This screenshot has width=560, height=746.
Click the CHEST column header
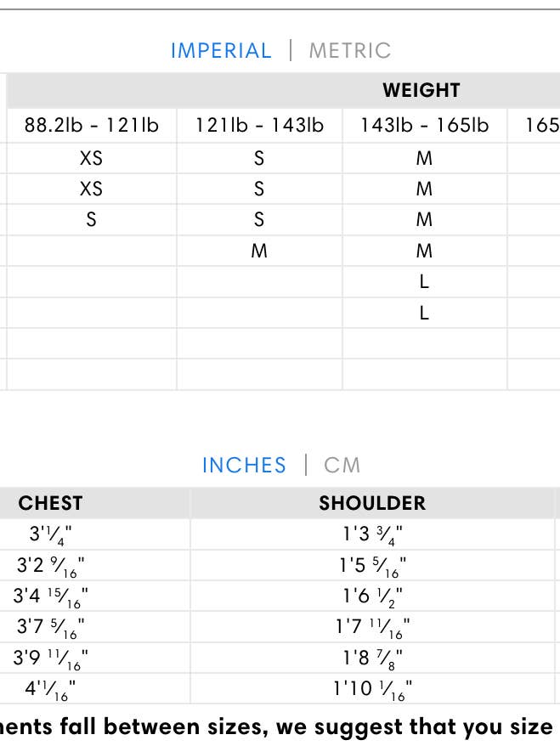pyautogui.click(x=51, y=503)
